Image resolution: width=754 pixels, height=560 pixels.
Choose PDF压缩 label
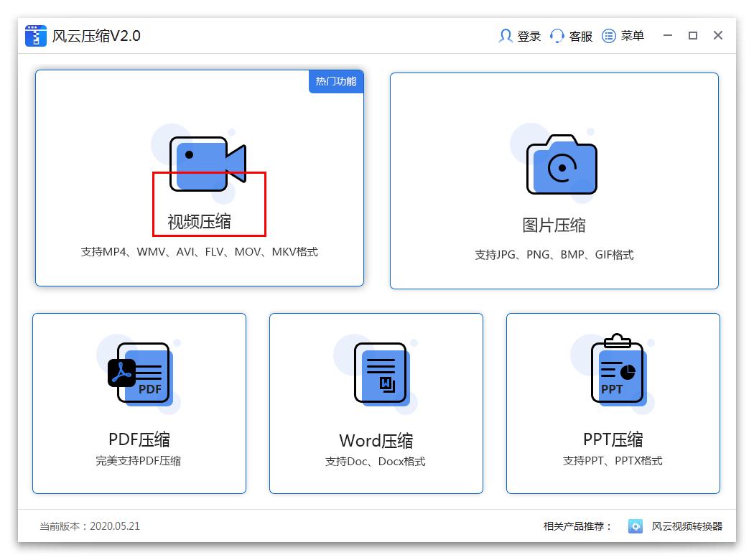click(139, 439)
